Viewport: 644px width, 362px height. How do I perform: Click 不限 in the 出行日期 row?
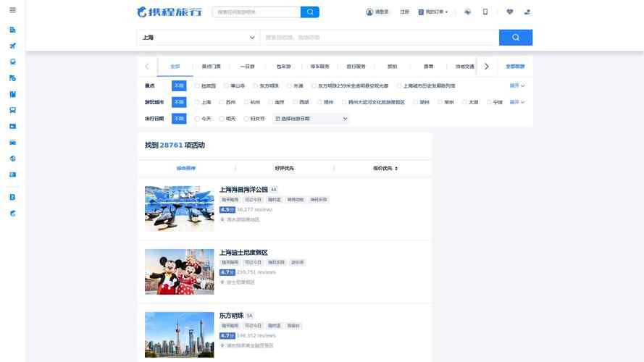click(179, 119)
